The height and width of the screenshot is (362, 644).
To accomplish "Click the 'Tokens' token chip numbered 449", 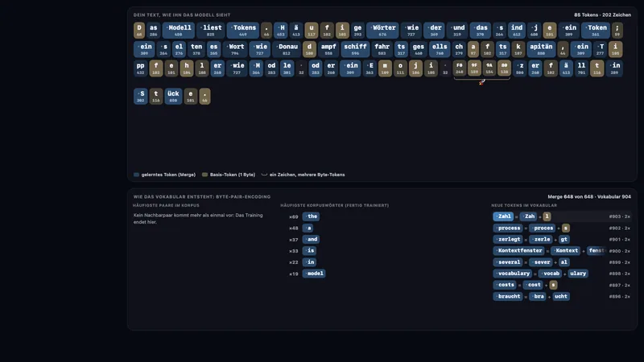I will point(243,30).
